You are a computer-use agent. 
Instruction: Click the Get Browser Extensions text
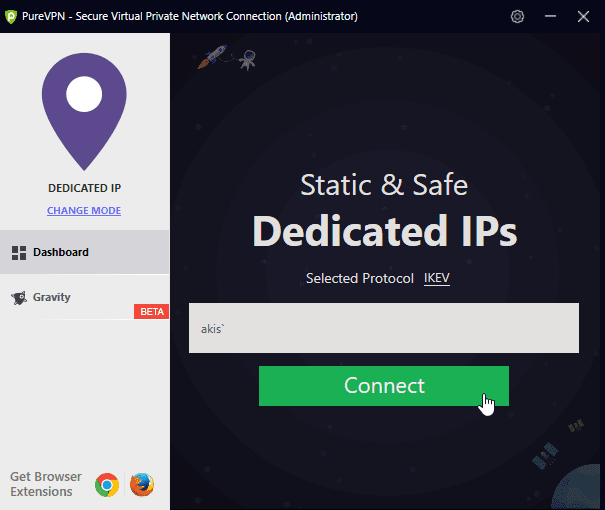[x=46, y=484]
